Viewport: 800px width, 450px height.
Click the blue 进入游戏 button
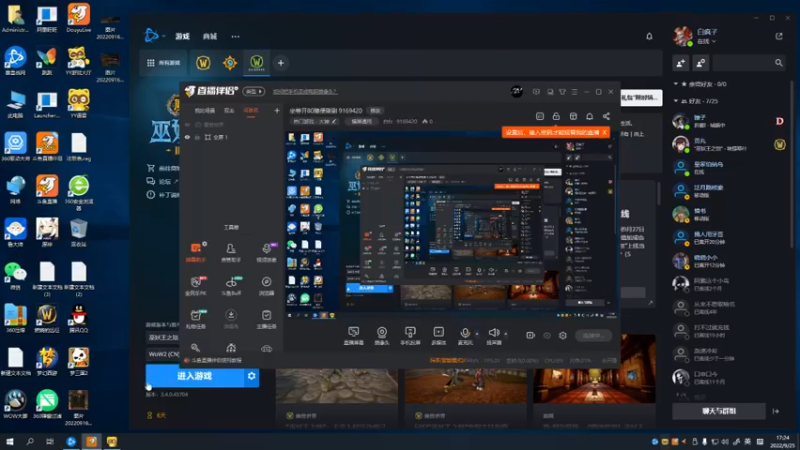(195, 376)
